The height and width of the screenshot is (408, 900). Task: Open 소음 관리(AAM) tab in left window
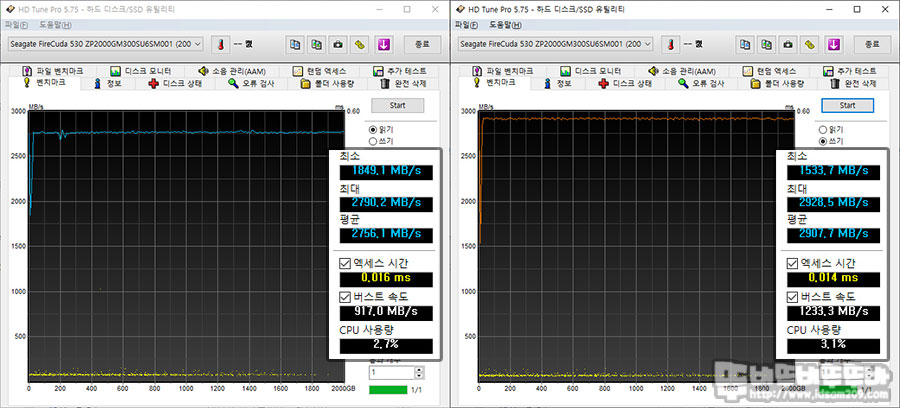pyautogui.click(x=231, y=71)
